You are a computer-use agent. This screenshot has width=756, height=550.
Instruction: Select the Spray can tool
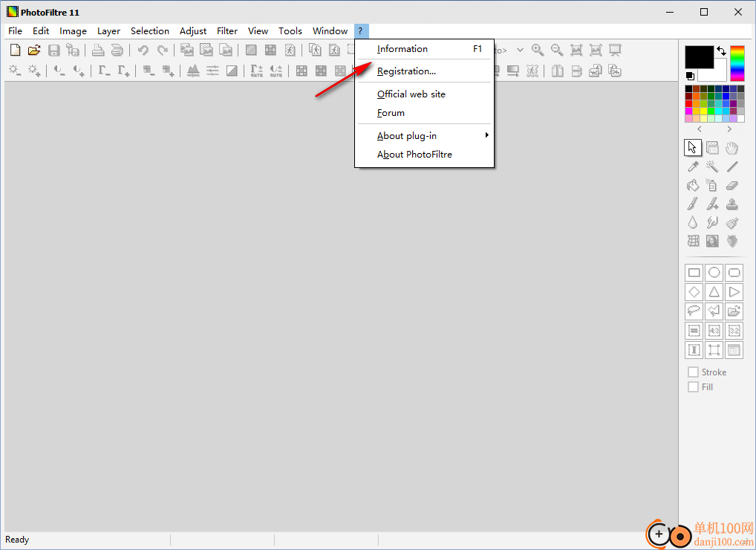pos(712,185)
